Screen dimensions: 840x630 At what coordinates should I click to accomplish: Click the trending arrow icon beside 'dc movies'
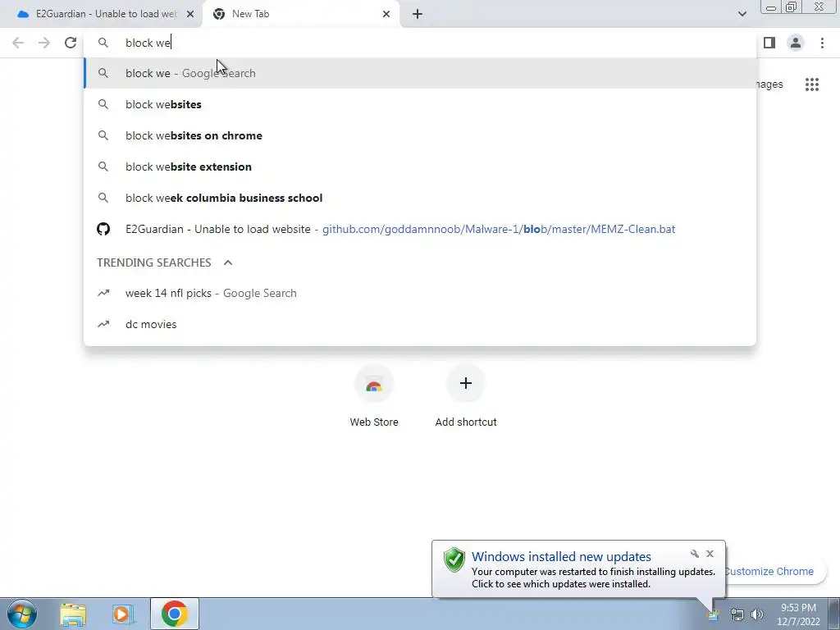(103, 324)
